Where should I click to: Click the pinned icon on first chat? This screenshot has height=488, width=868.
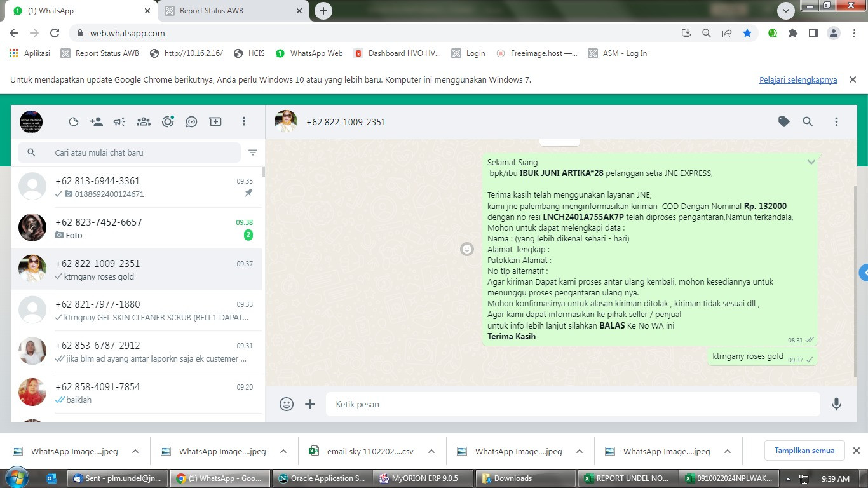(x=248, y=193)
